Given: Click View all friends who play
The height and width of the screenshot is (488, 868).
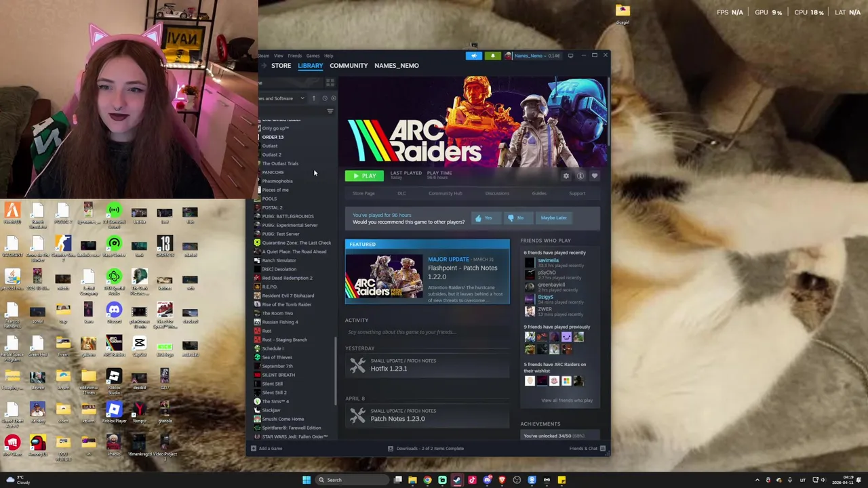Looking at the screenshot, I should click(x=567, y=401).
